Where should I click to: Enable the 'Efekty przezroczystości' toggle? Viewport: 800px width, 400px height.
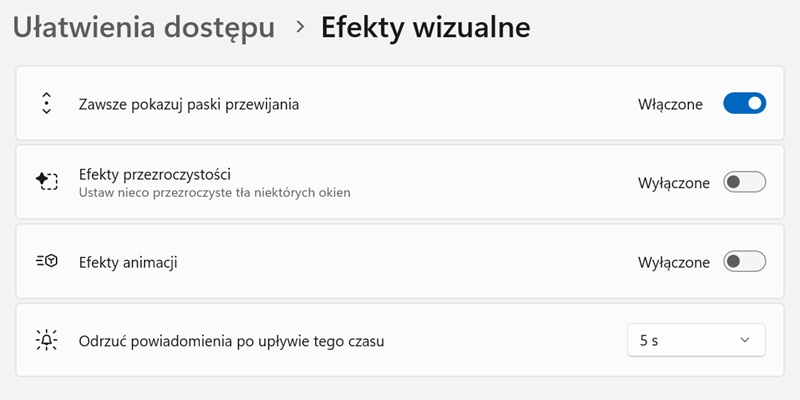point(744,182)
